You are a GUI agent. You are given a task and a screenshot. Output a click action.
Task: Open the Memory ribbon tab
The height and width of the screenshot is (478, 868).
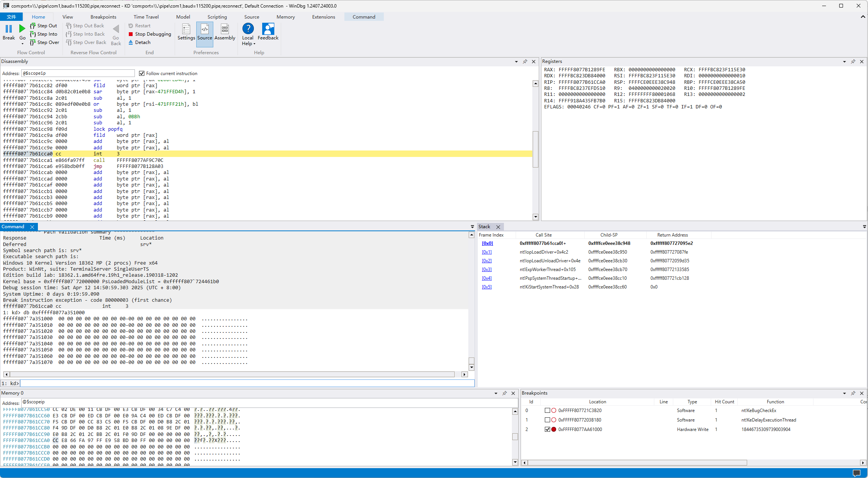point(285,17)
